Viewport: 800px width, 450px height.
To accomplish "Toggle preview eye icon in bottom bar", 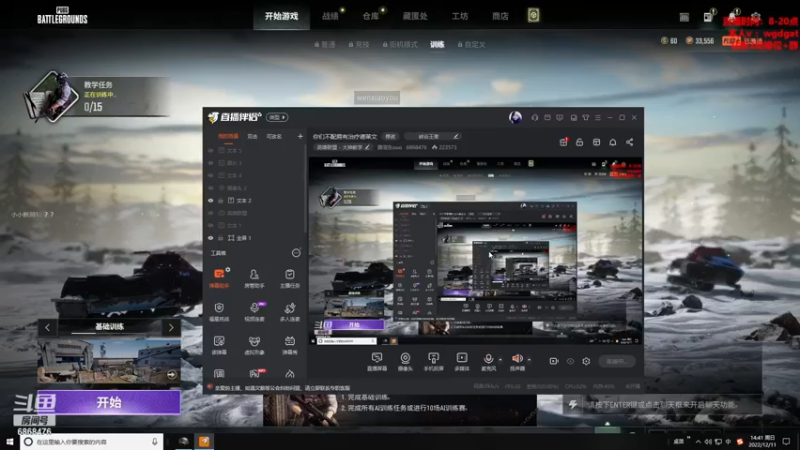I will pos(570,361).
